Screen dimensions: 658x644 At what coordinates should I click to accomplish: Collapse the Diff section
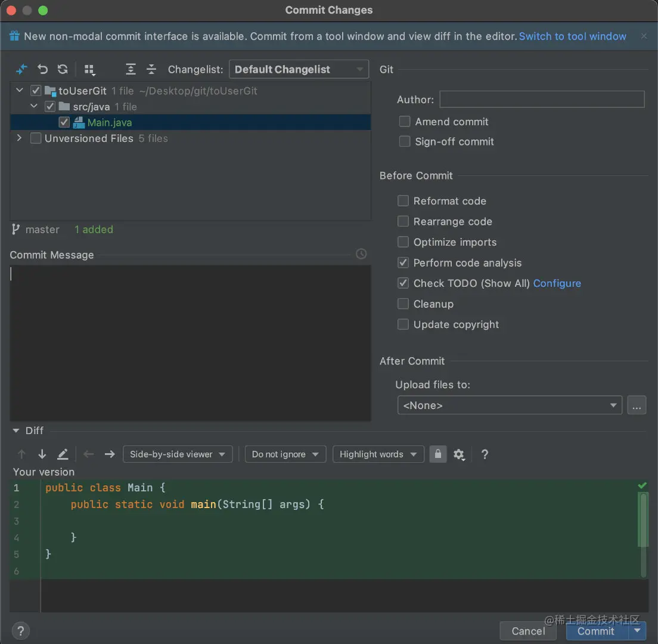pyautogui.click(x=16, y=431)
